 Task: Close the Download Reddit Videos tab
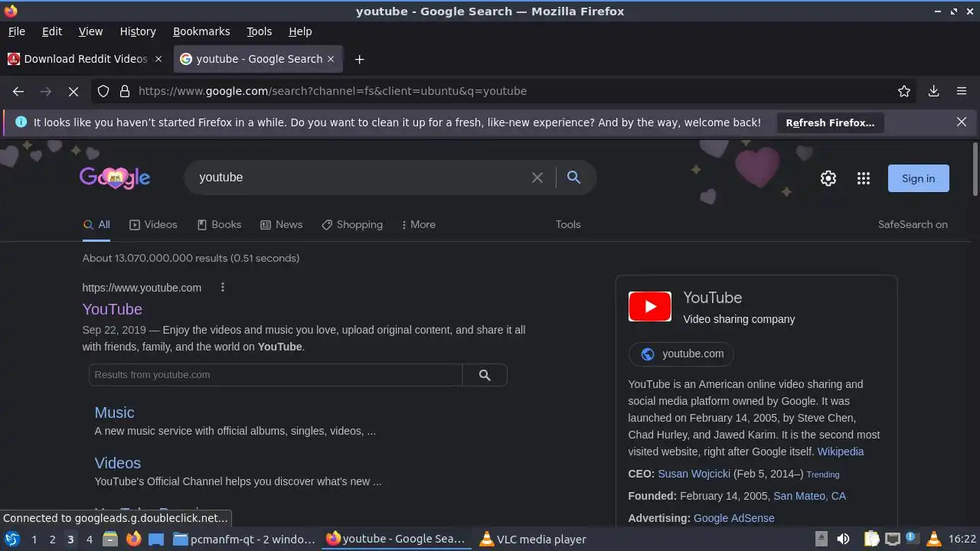[158, 59]
